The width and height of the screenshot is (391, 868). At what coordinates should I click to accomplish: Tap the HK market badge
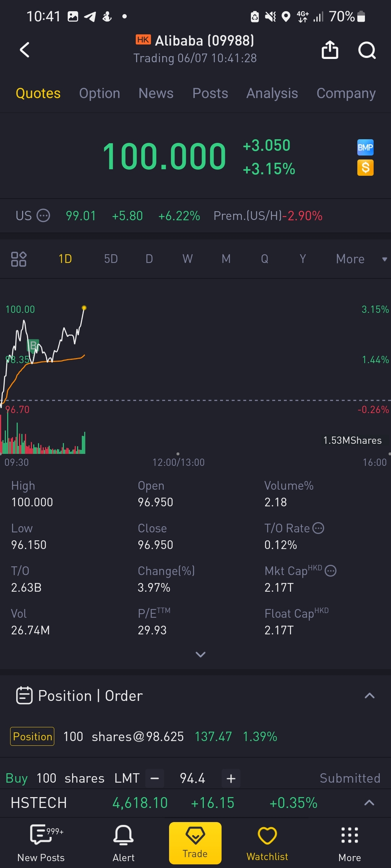coord(143,39)
